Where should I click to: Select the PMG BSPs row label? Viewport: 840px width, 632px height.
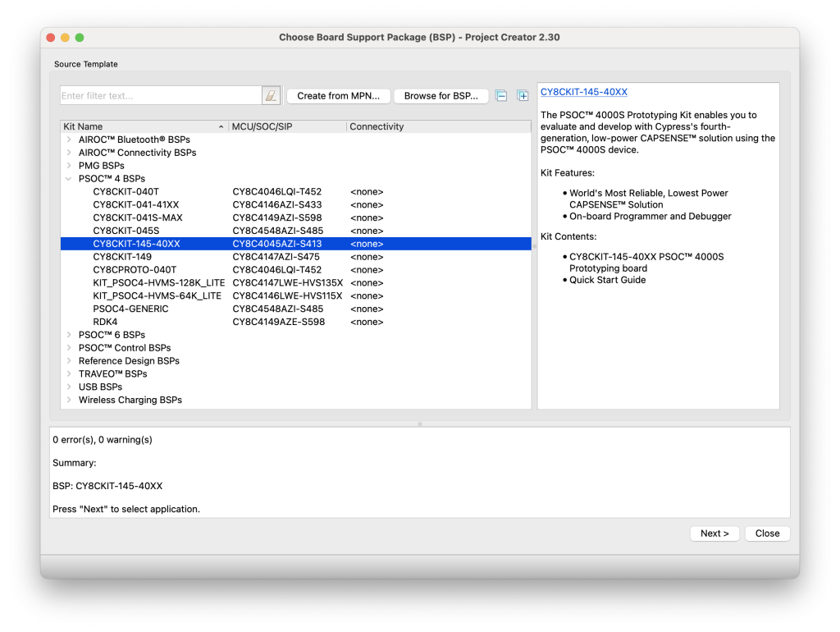(x=101, y=166)
